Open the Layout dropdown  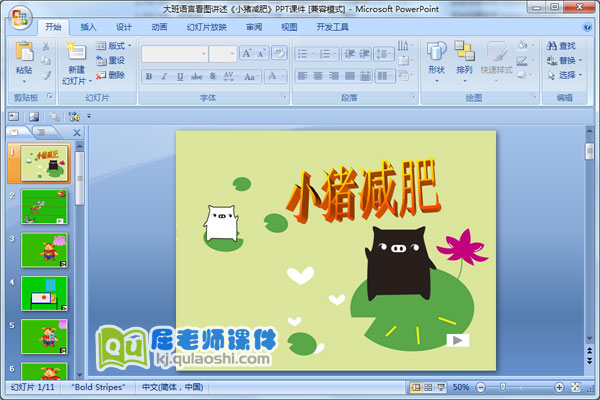[x=114, y=46]
